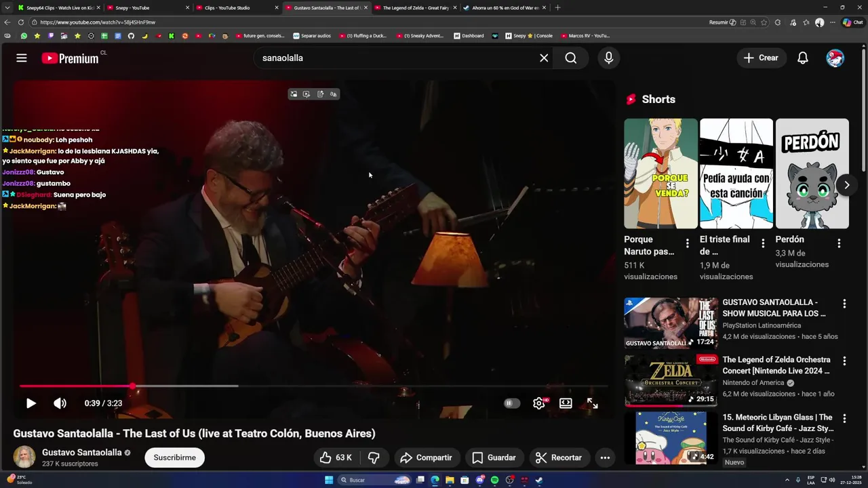Switch to Clips - YouTube Studio tab
This screenshot has height=488, width=868.
click(x=236, y=7)
